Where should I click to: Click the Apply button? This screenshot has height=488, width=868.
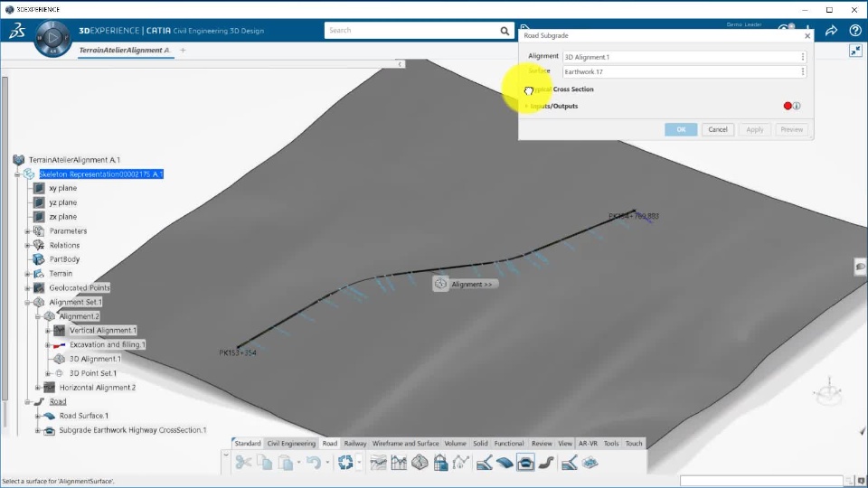tap(754, 129)
